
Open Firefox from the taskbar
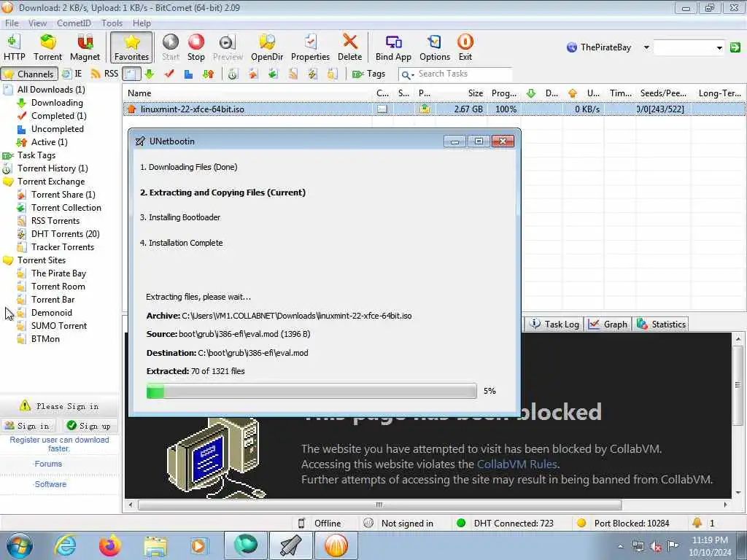pos(110,545)
